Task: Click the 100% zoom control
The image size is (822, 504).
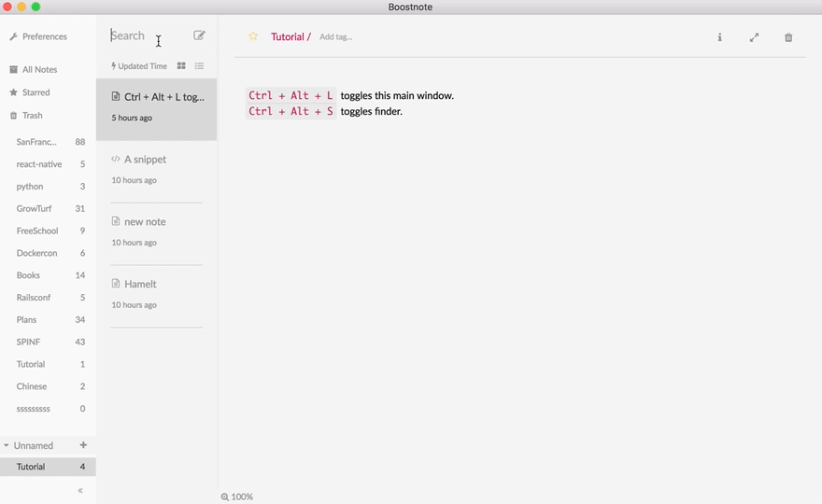Action: point(237,497)
